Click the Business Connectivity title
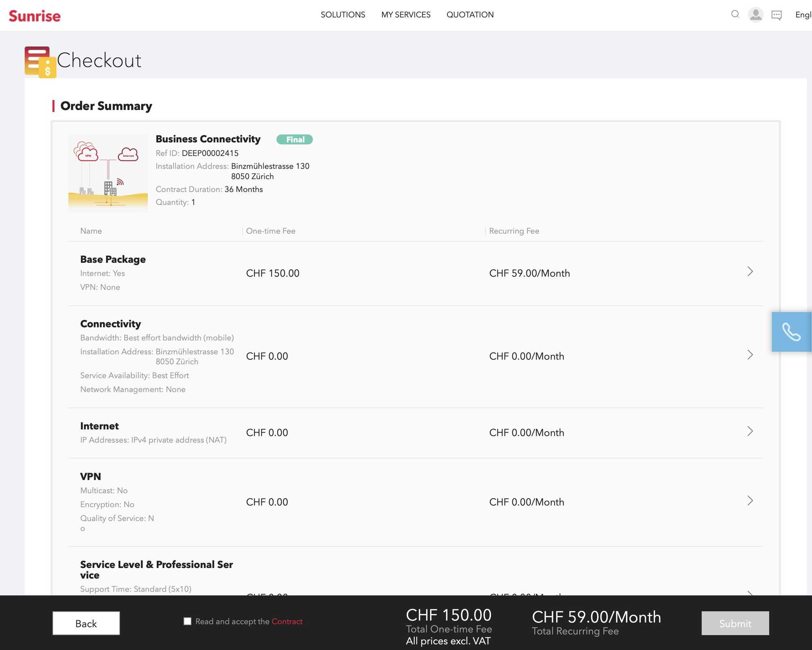The image size is (812, 650). [x=208, y=139]
